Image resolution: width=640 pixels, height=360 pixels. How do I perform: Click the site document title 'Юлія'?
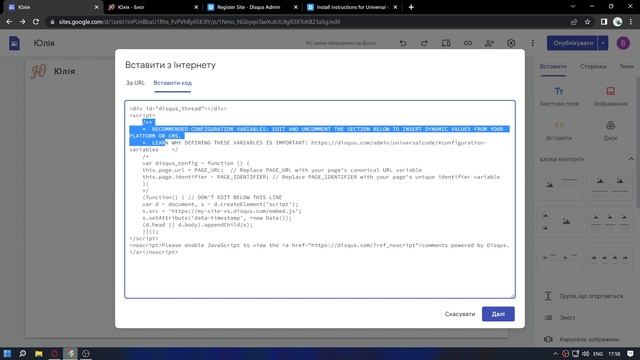pyautogui.click(x=44, y=43)
